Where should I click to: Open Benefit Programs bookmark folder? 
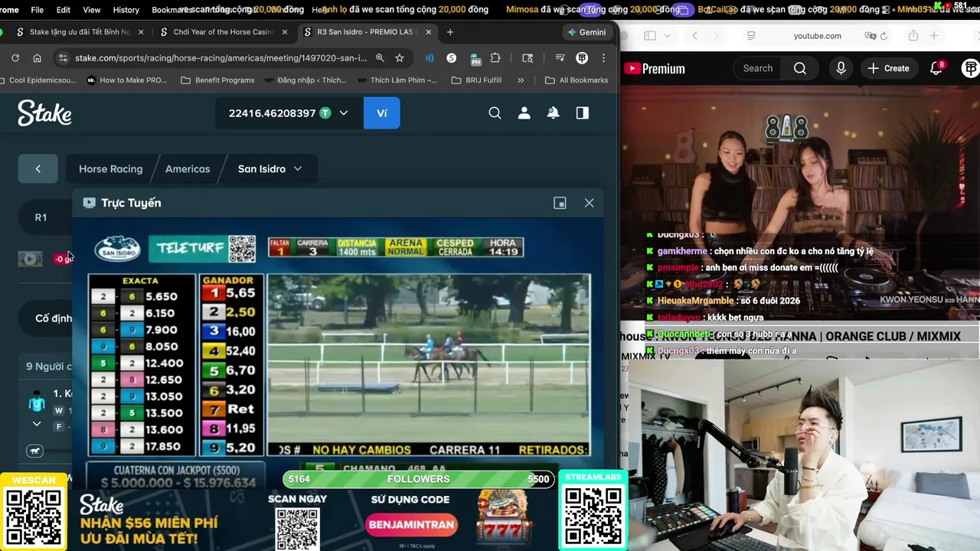pyautogui.click(x=217, y=80)
